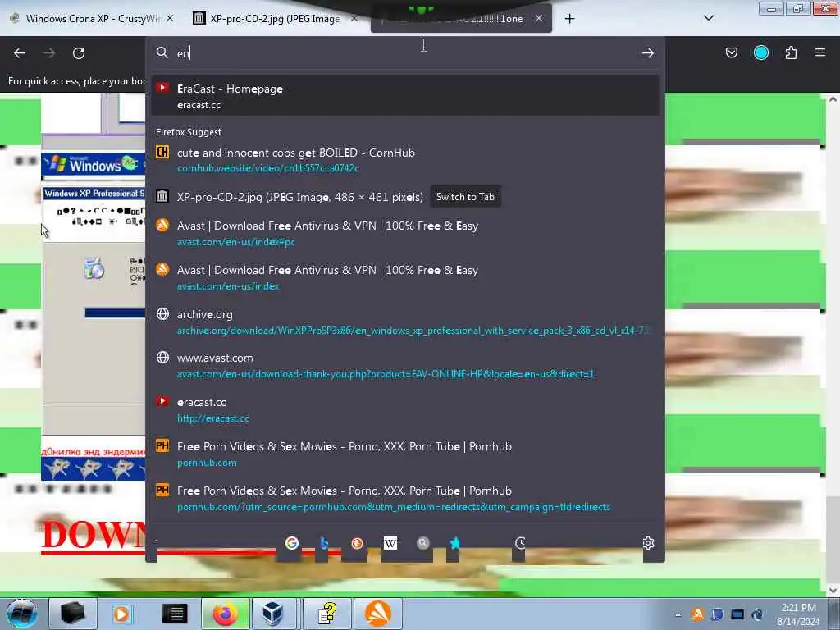Search with the DuckDuckGo one-off icon

(x=357, y=543)
